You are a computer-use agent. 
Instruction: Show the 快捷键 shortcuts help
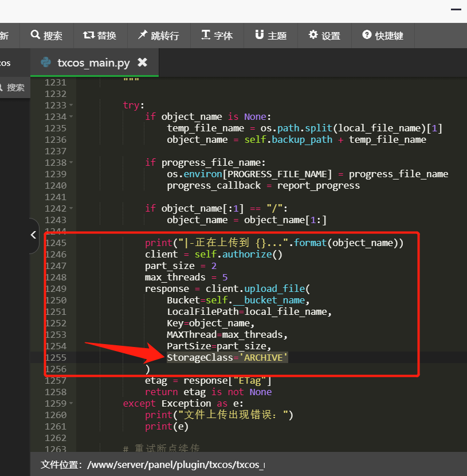(383, 36)
